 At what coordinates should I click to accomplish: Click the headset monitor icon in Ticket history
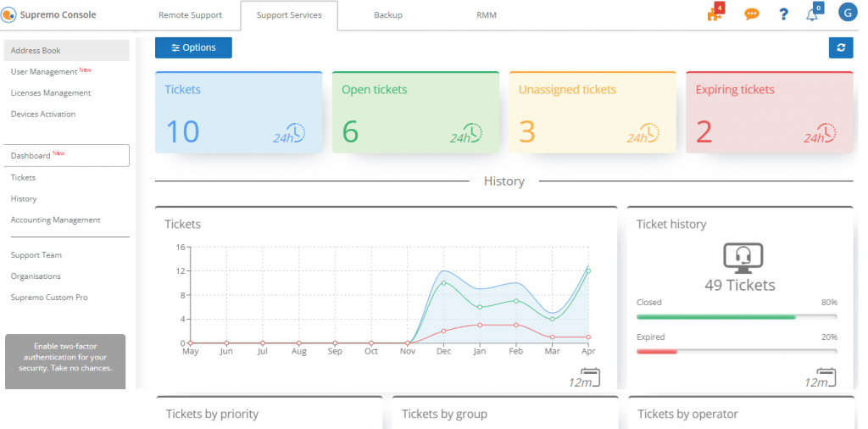click(x=743, y=257)
